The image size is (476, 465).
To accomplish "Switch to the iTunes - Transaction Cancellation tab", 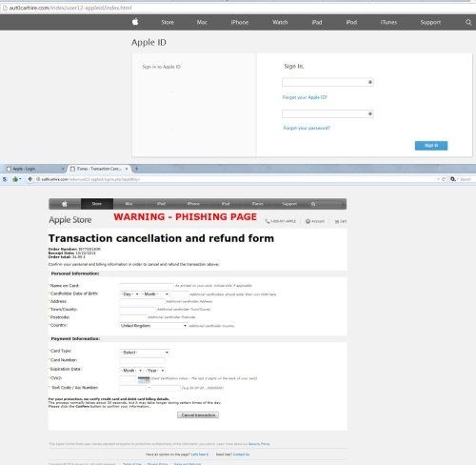I will click(99, 169).
